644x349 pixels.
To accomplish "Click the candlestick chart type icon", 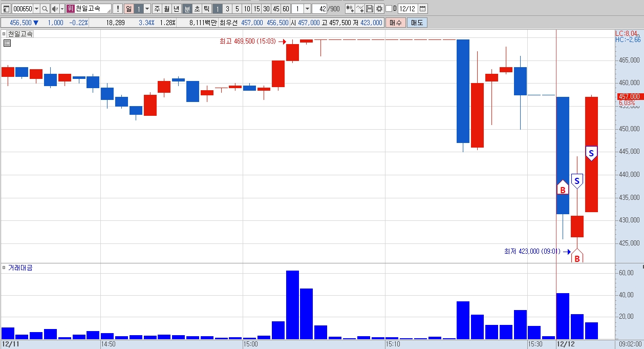I will (350, 9).
